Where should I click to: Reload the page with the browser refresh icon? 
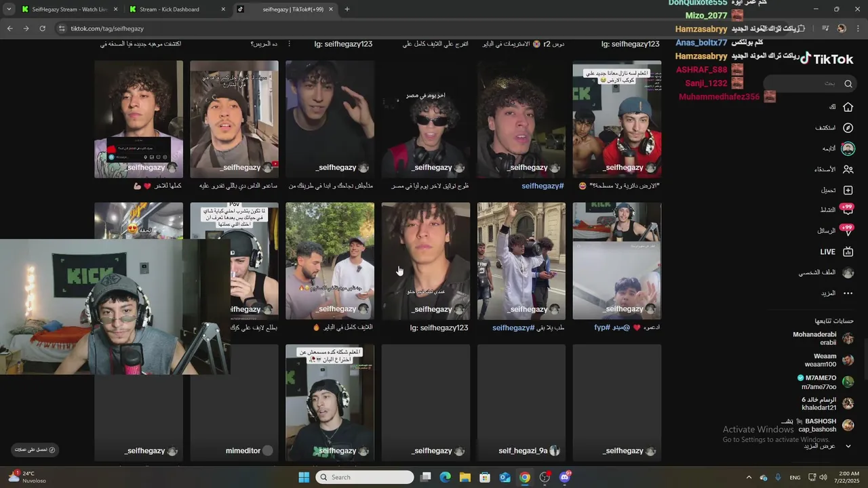[42, 28]
